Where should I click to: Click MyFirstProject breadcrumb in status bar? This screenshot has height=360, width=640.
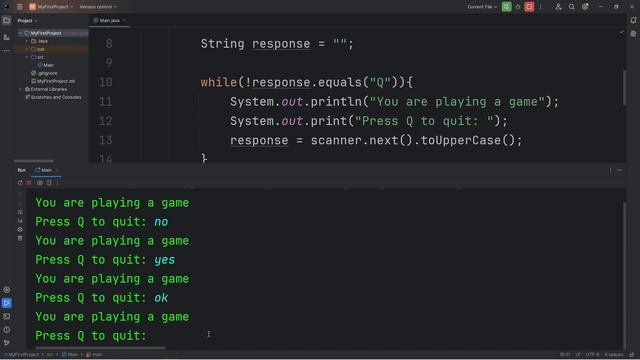[x=23, y=355]
